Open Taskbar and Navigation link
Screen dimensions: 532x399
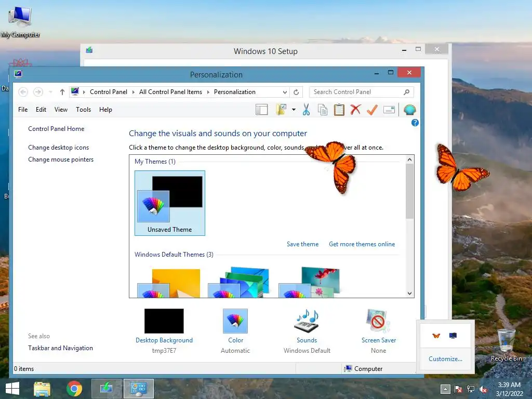coord(60,348)
